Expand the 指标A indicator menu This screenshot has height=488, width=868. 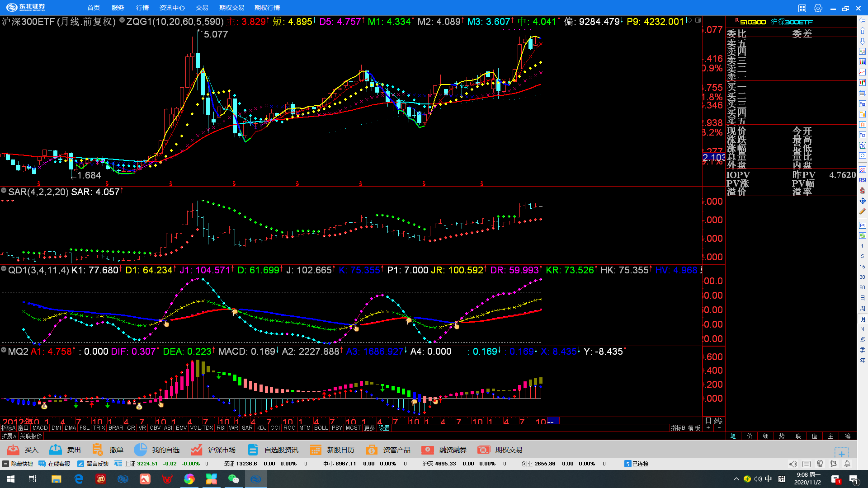pyautogui.click(x=8, y=428)
